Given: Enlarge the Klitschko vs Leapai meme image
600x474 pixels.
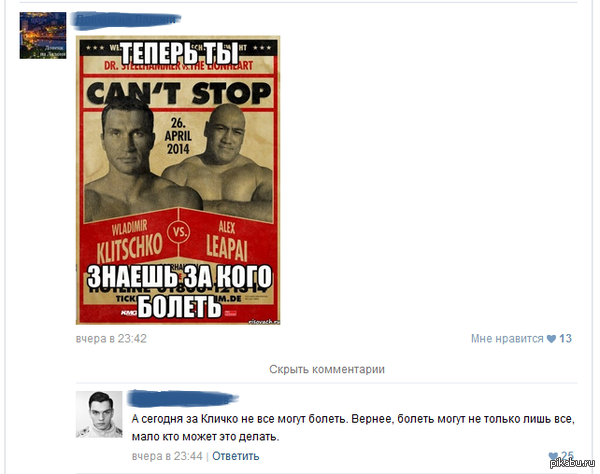Looking at the screenshot, I should click(x=178, y=180).
